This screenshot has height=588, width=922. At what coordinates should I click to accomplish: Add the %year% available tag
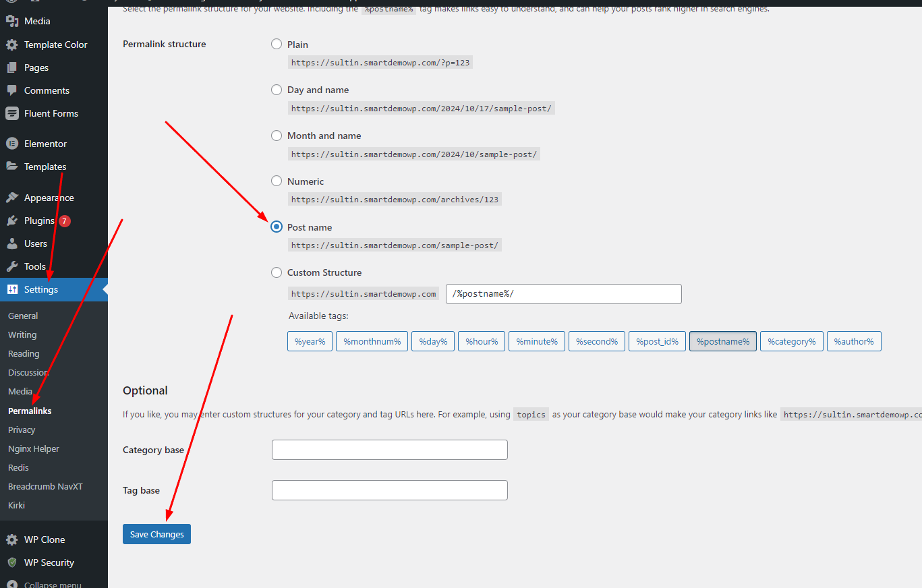click(x=310, y=341)
